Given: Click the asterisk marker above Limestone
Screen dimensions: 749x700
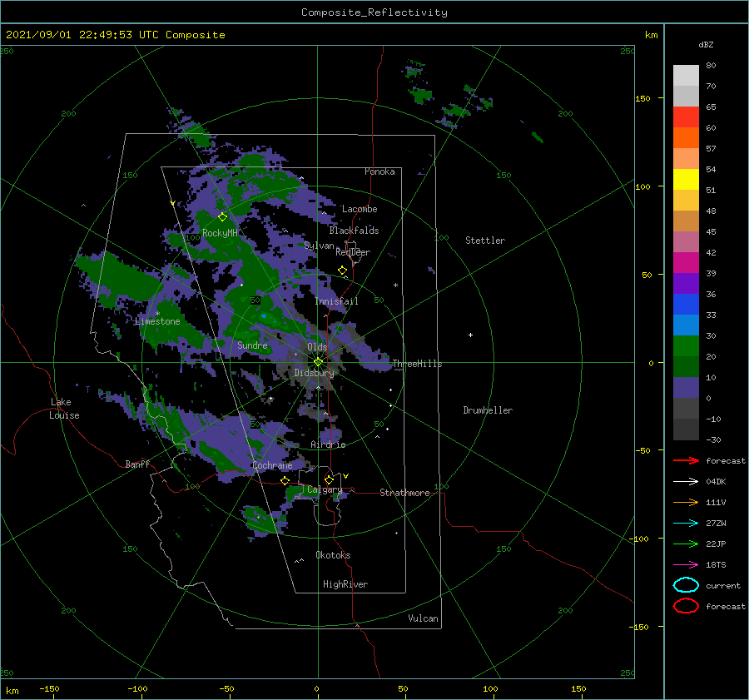Looking at the screenshot, I should pos(157,314).
